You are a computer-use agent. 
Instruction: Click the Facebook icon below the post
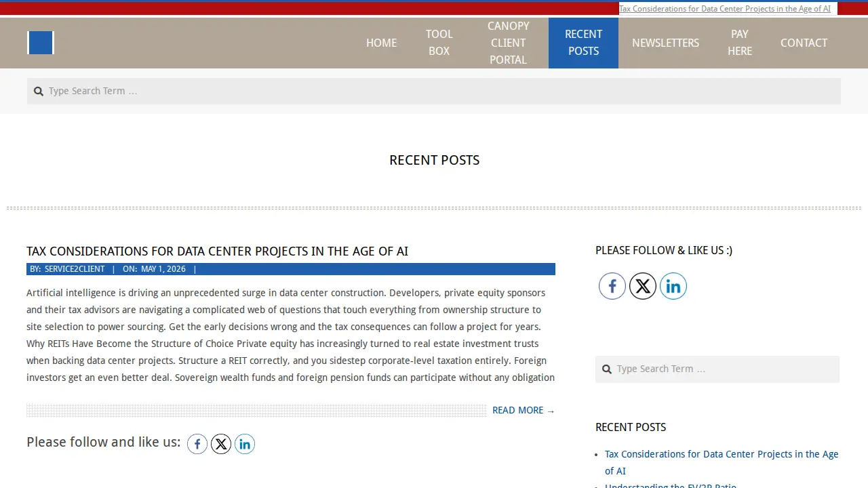(197, 444)
